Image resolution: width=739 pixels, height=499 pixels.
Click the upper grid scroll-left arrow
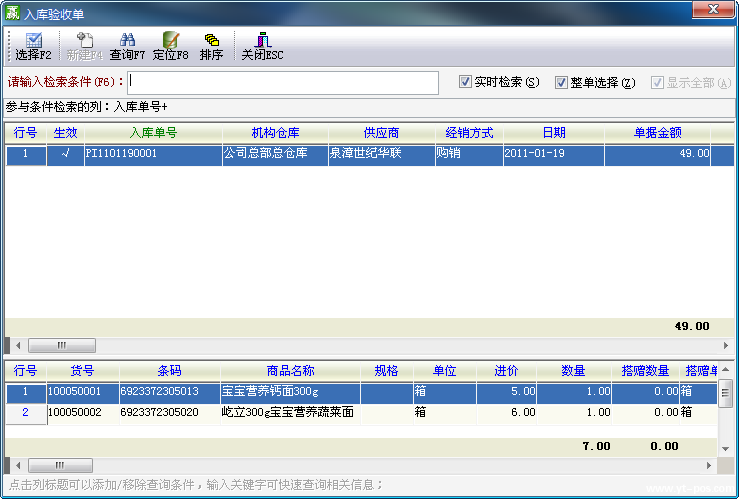click(x=18, y=345)
